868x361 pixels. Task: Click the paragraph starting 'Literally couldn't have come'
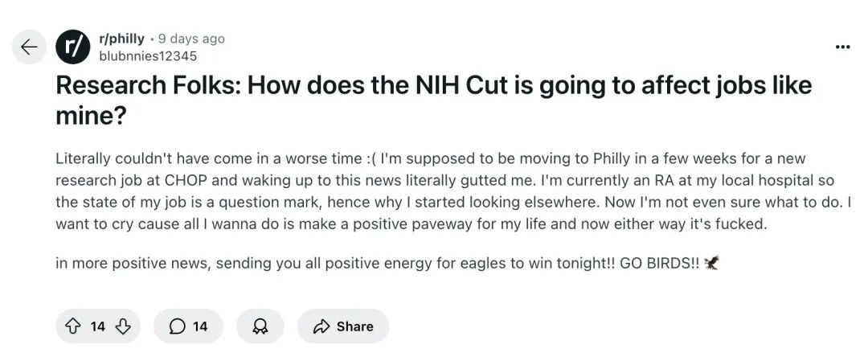point(453,191)
